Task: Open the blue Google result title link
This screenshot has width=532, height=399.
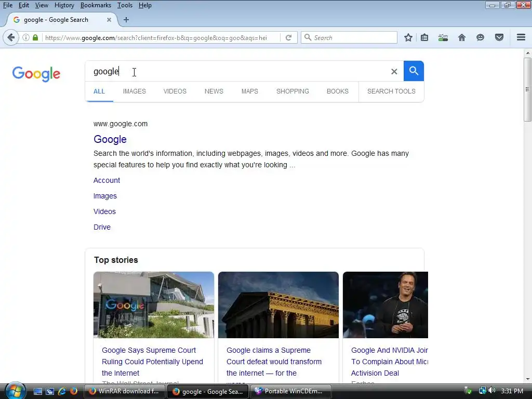Action: (x=110, y=139)
